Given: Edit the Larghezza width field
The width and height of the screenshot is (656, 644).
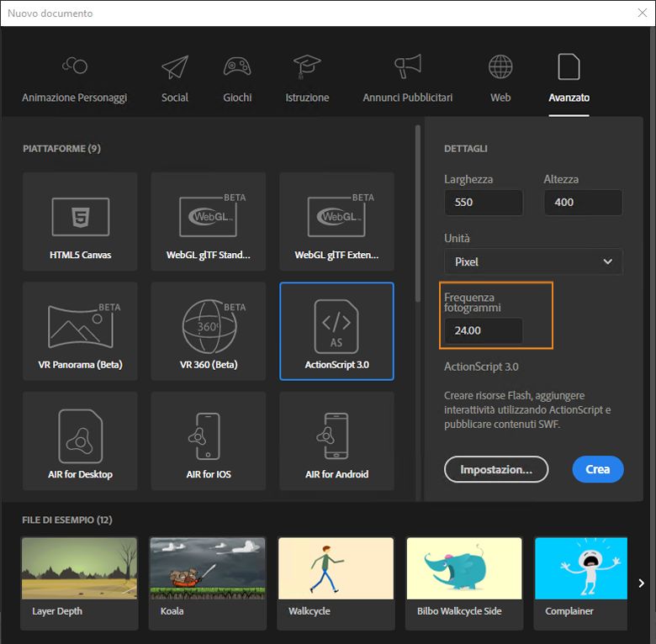Looking at the screenshot, I should pos(484,203).
